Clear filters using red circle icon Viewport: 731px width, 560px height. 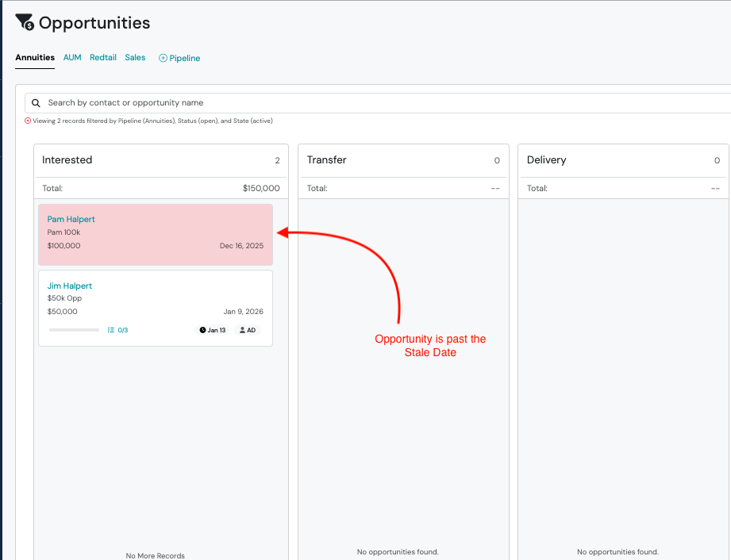coord(28,121)
